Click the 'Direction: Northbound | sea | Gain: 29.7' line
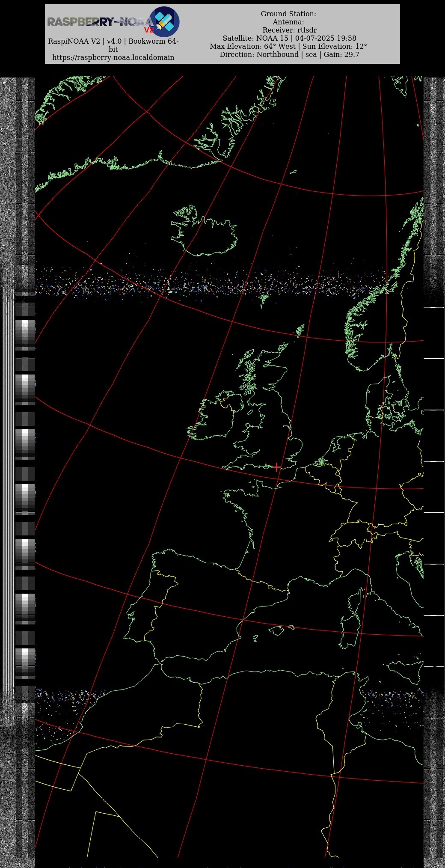This screenshot has height=868, width=445. tap(289, 54)
